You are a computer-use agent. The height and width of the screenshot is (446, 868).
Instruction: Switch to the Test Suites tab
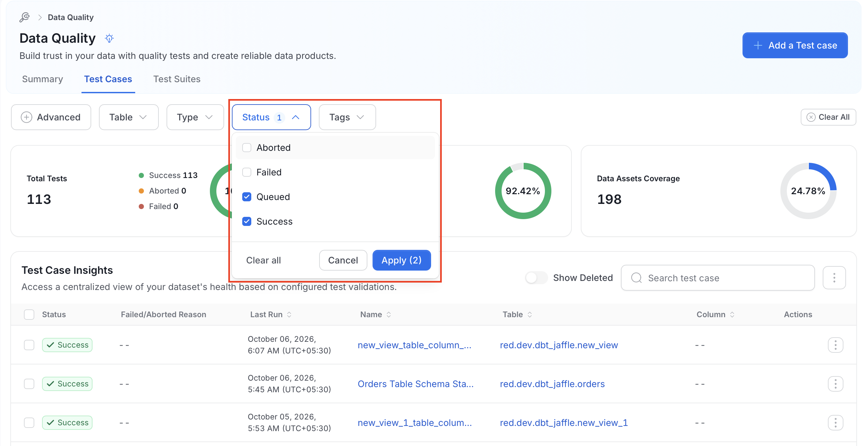177,79
